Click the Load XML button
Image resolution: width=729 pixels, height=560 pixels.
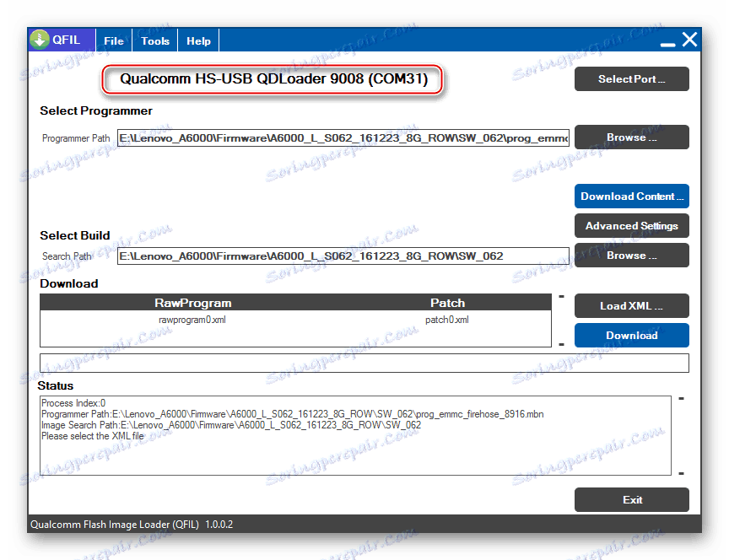[x=632, y=306]
